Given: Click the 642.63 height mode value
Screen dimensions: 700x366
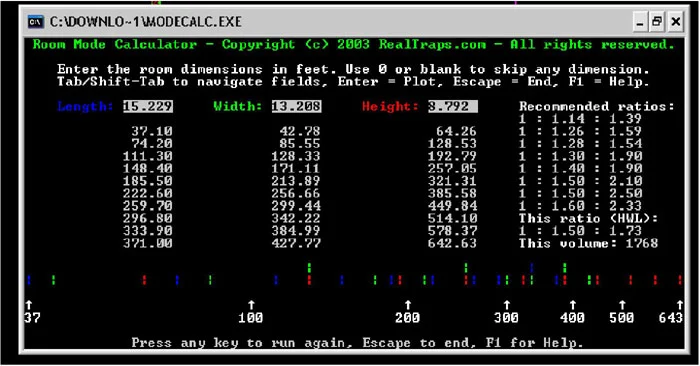Looking at the screenshot, I should pyautogui.click(x=453, y=243).
